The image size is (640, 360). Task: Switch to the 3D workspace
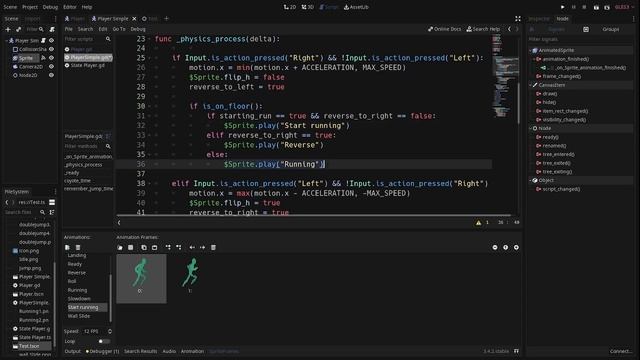[x=307, y=7]
